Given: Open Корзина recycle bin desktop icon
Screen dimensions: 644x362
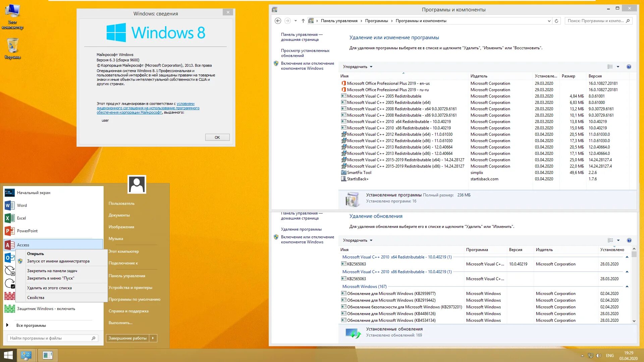Looking at the screenshot, I should click(12, 49).
